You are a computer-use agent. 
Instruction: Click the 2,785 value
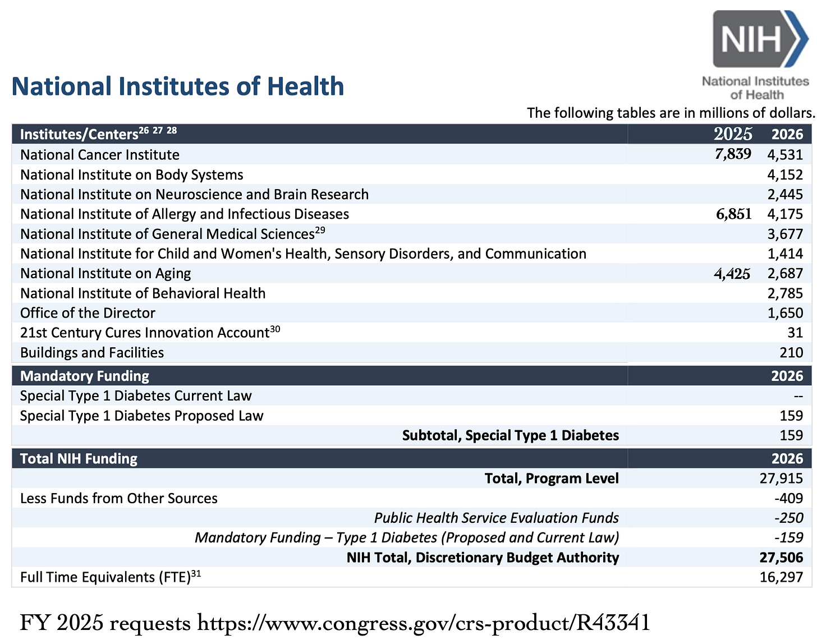click(785, 293)
